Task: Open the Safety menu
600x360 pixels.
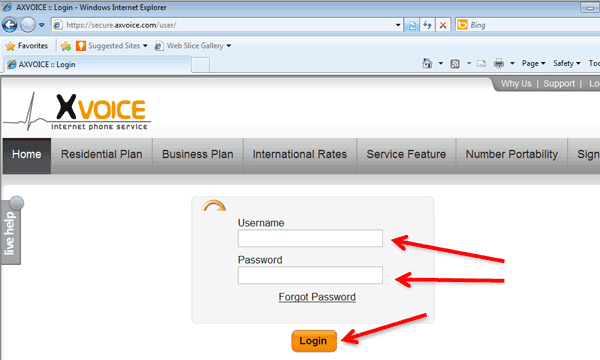Action: [567, 64]
